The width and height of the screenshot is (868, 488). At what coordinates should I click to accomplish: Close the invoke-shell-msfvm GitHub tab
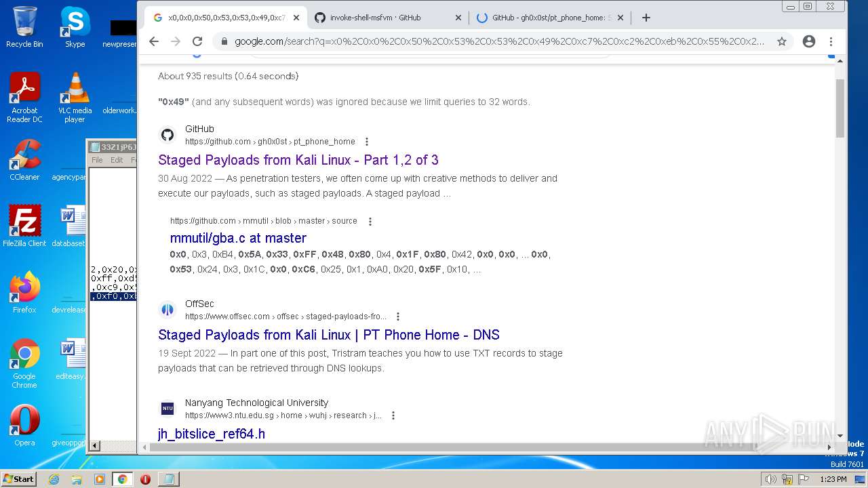[458, 18]
